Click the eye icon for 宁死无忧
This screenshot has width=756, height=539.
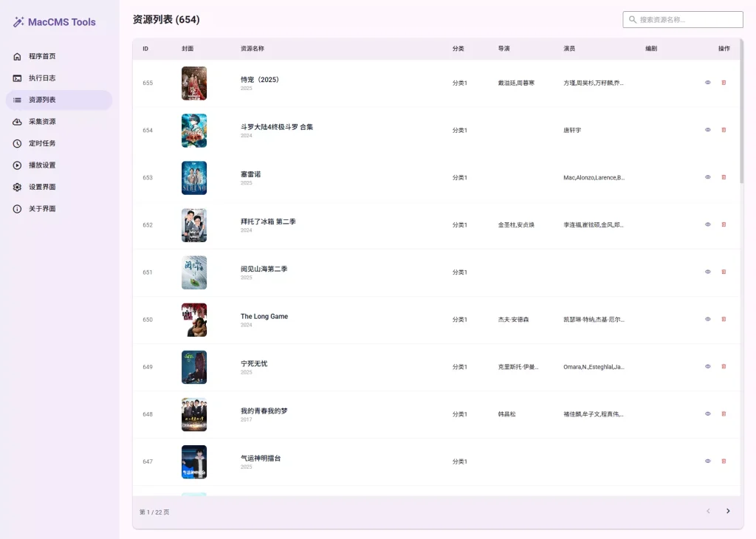coord(707,366)
